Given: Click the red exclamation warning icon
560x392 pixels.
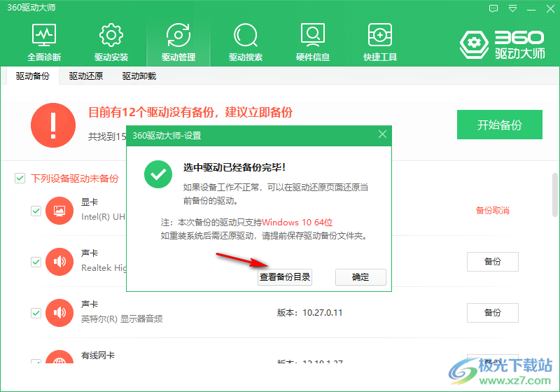Looking at the screenshot, I should click(x=53, y=125).
